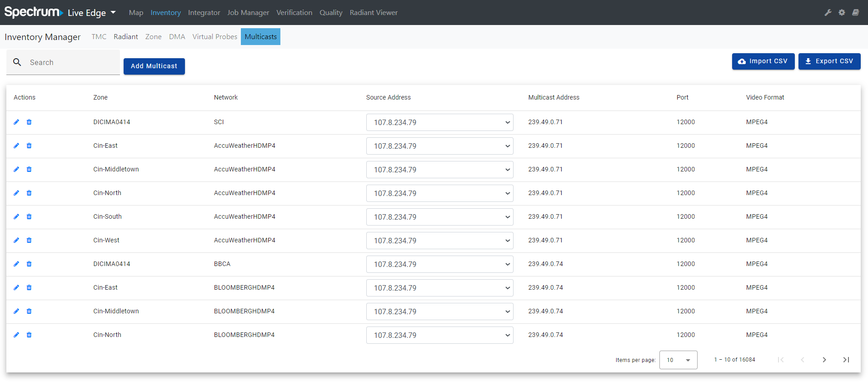The height and width of the screenshot is (382, 868).
Task: Delete the Cin-West AccuWeatherHDMP4 row
Action: point(29,240)
